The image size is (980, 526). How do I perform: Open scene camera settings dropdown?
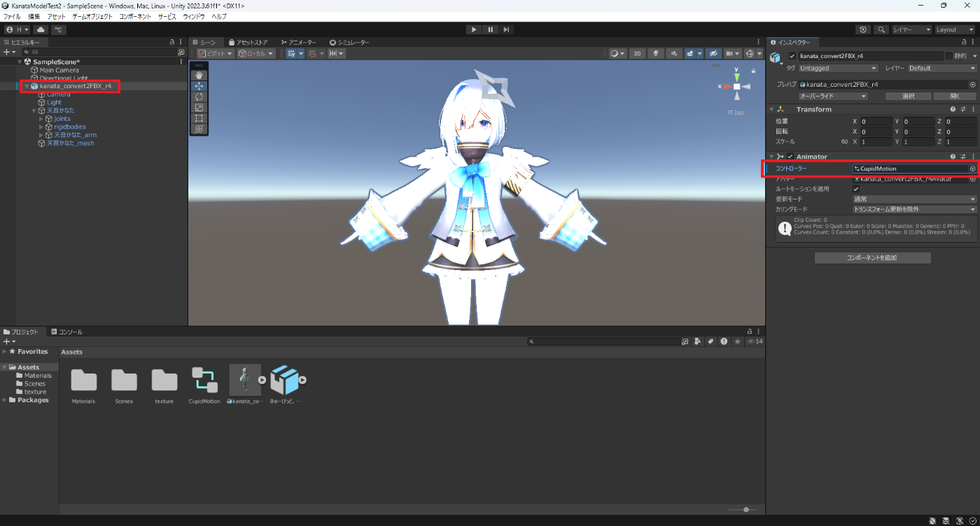733,53
